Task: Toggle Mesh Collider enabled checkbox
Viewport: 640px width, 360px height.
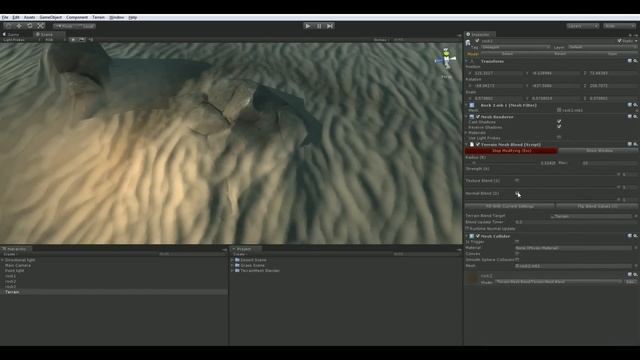Action: click(478, 236)
